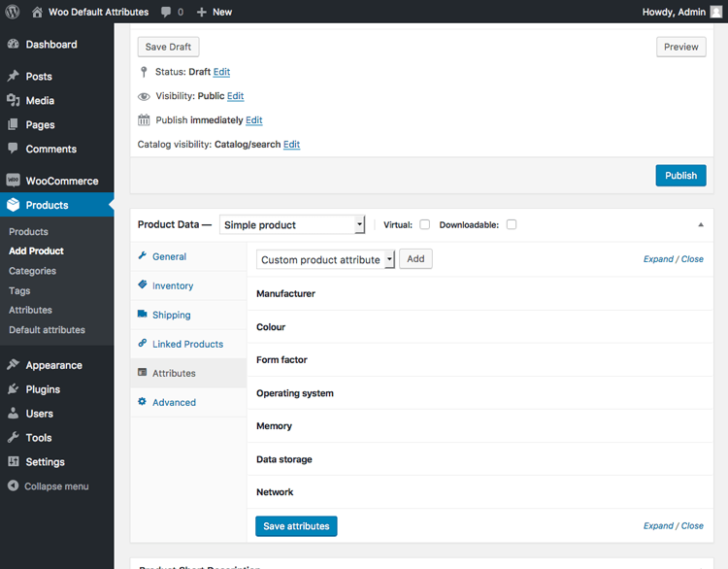728x569 pixels.
Task: Click the Shipping tab truck icon
Action: (143, 314)
